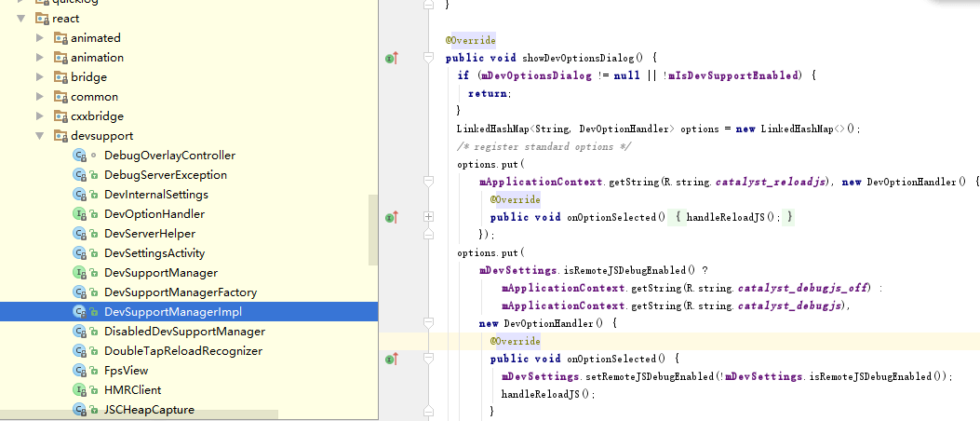The height and width of the screenshot is (421, 980).
Task: Click the implements gutter icon beside handleReloadJS
Action: [392, 217]
